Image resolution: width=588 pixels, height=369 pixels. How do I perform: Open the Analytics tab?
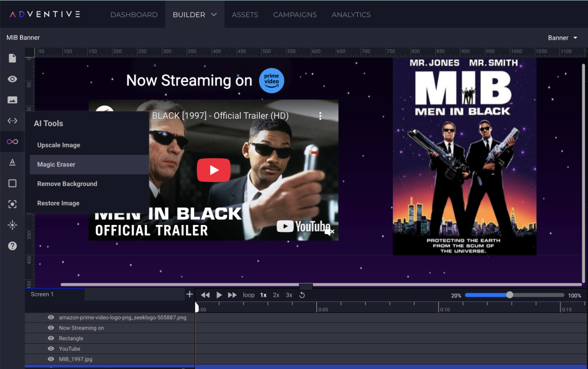click(x=351, y=14)
